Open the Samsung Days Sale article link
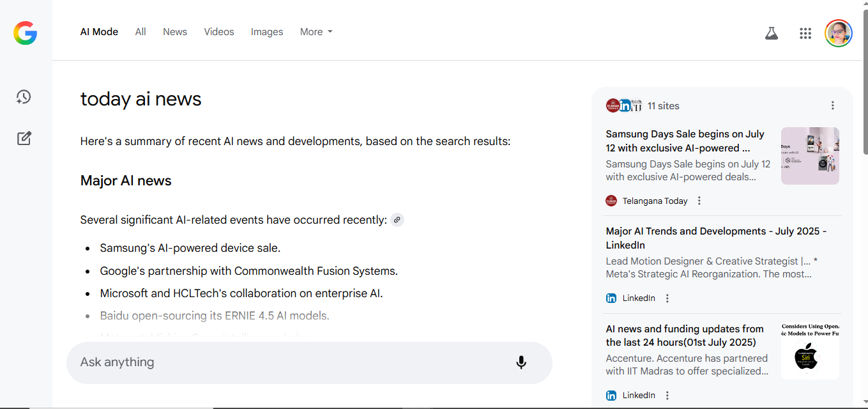Viewport: 868px width, 409px height. pos(685,141)
